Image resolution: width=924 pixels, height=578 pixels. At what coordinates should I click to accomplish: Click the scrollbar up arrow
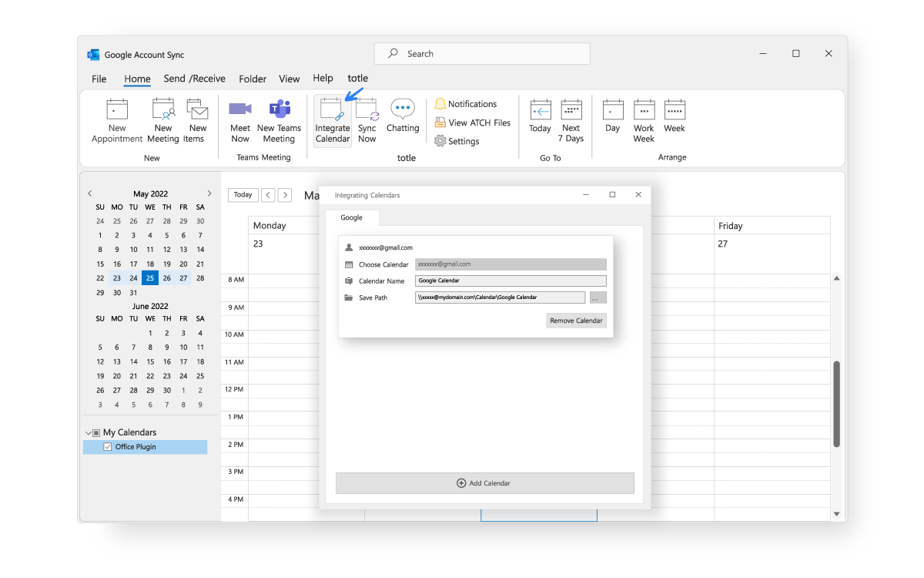tap(837, 279)
